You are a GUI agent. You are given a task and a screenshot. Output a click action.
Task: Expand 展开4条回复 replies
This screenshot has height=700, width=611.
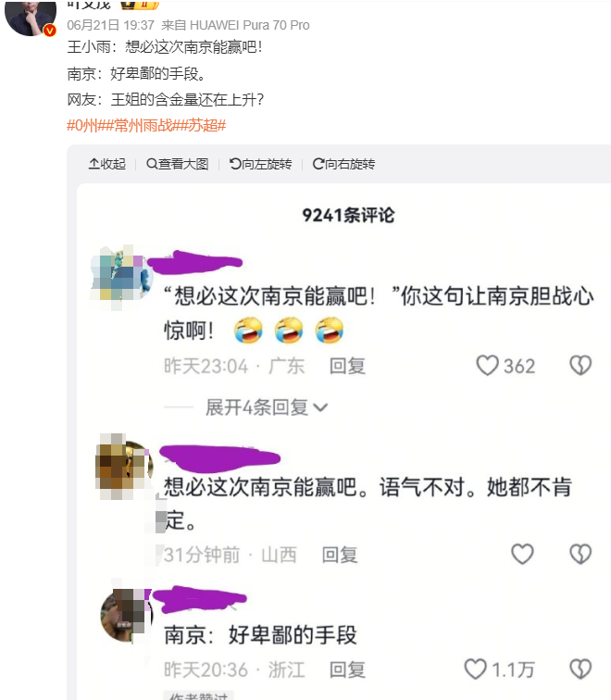pyautogui.click(x=267, y=407)
